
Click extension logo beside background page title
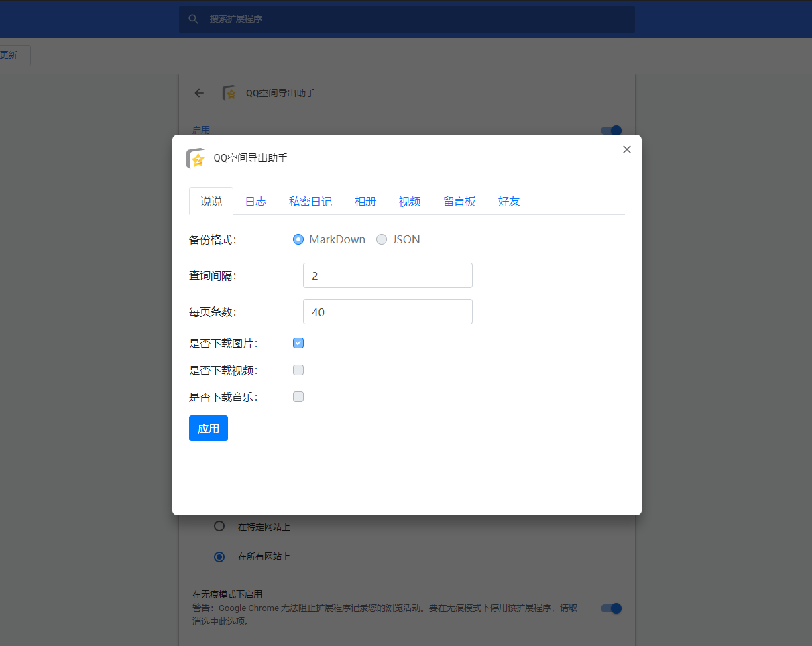[x=229, y=93]
